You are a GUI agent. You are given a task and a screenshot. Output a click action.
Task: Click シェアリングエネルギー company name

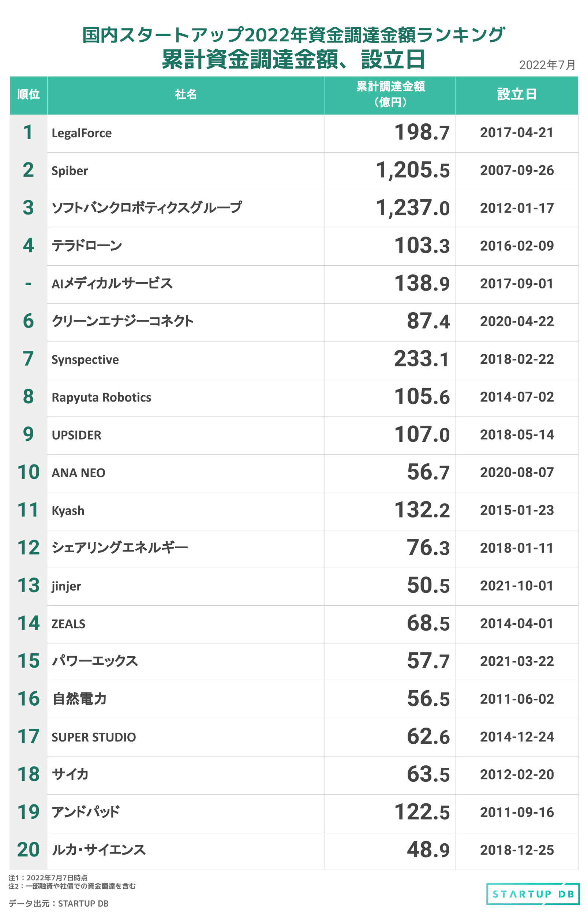120,548
